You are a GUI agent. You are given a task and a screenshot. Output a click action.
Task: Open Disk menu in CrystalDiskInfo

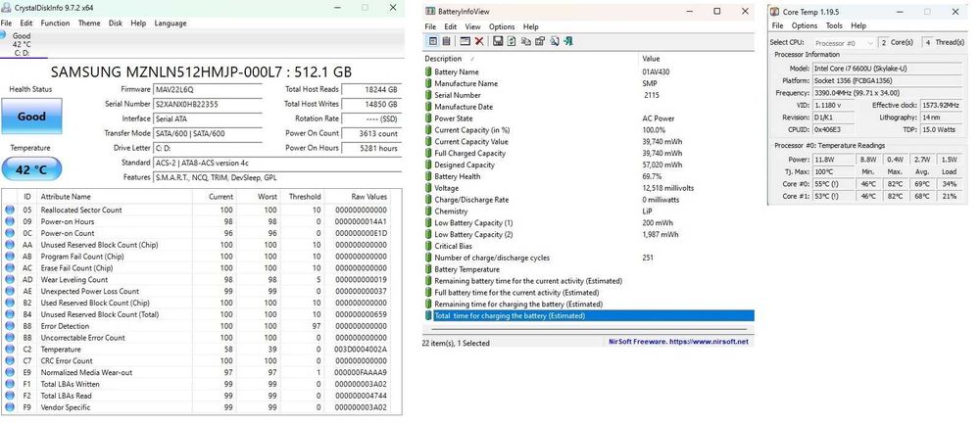click(x=115, y=24)
